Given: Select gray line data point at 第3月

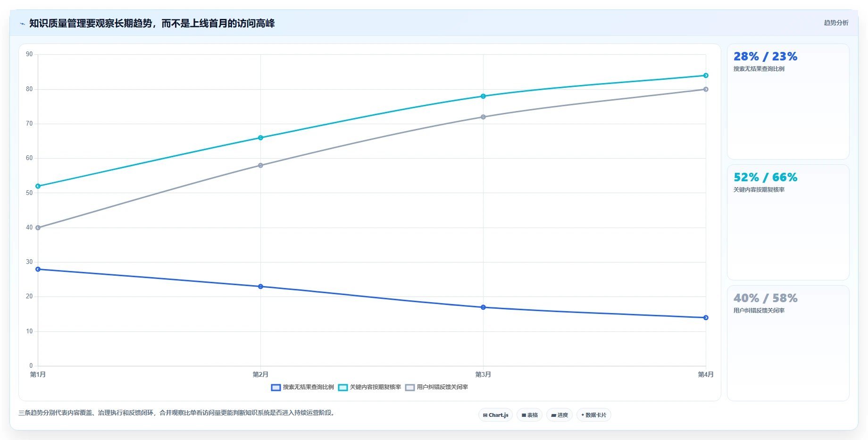Looking at the screenshot, I should (x=483, y=117).
